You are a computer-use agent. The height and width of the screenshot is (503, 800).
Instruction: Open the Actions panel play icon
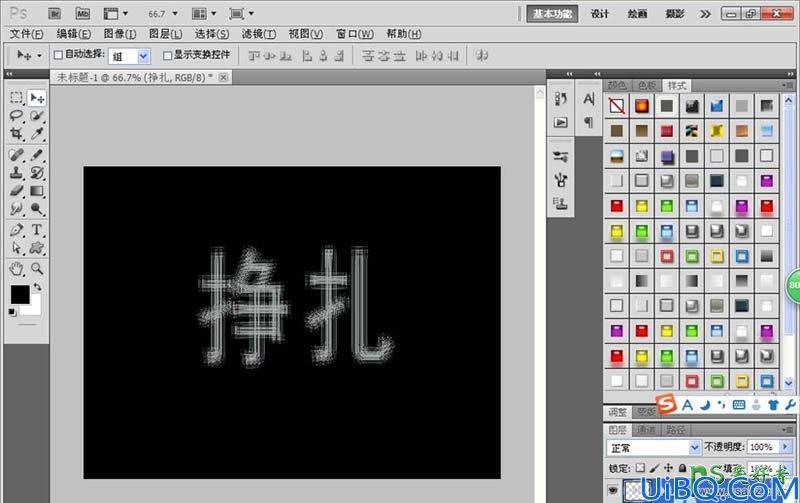point(561,122)
